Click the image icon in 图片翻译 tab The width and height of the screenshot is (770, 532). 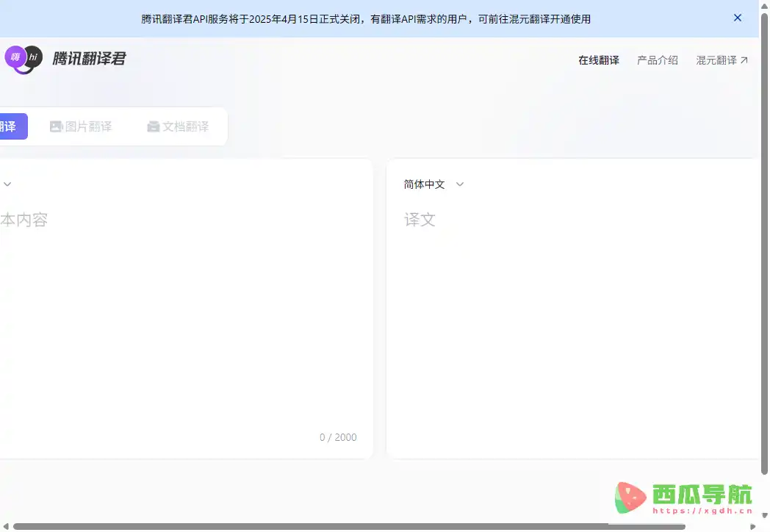point(56,126)
